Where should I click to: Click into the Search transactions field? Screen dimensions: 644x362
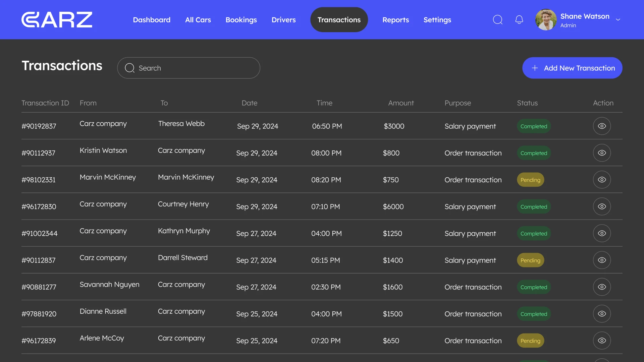coord(189,68)
